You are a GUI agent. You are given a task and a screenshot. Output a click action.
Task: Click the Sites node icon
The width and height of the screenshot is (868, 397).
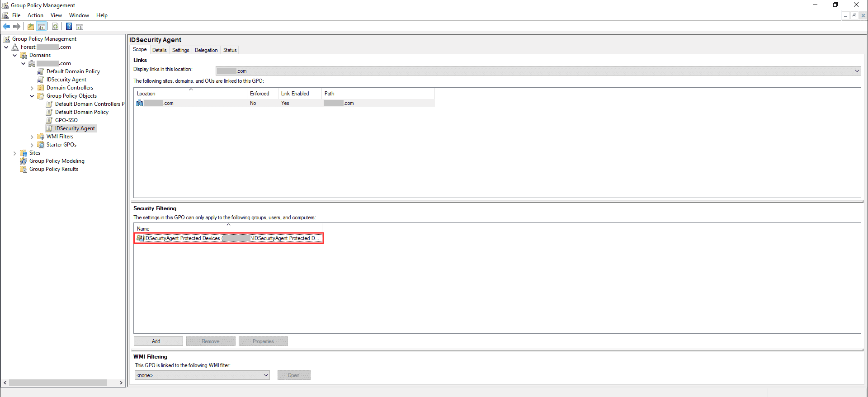click(x=24, y=153)
